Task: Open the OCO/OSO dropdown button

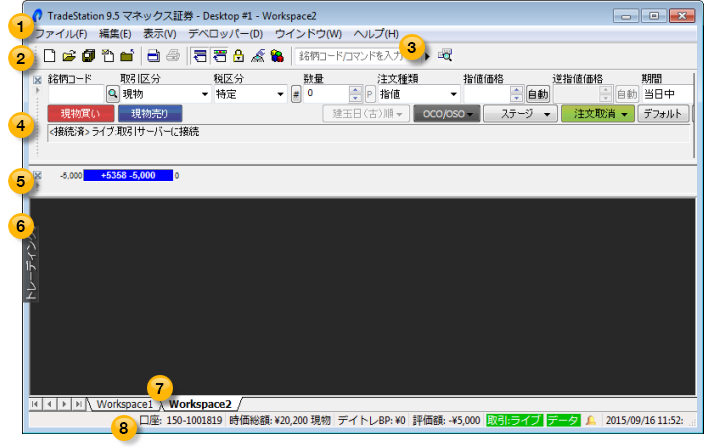Action: [447, 114]
